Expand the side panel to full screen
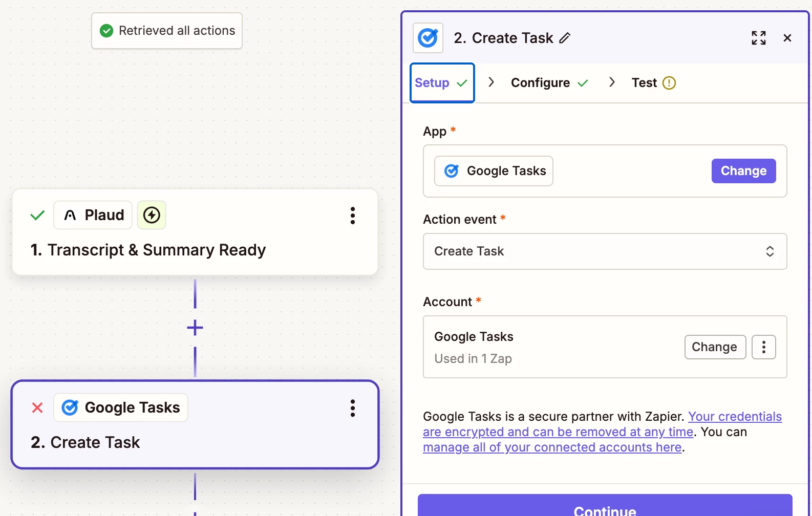This screenshot has height=516, width=812. 759,38
